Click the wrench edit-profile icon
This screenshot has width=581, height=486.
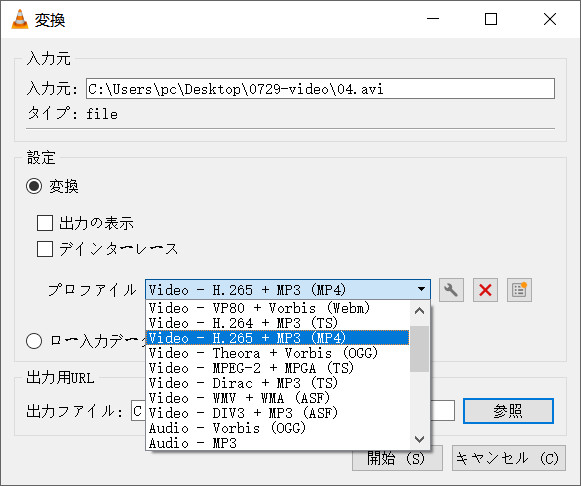(x=451, y=290)
